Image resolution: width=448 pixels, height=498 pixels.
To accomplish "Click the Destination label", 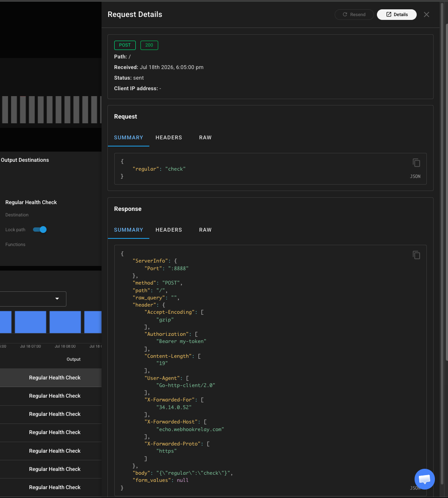I will pyautogui.click(x=17, y=215).
